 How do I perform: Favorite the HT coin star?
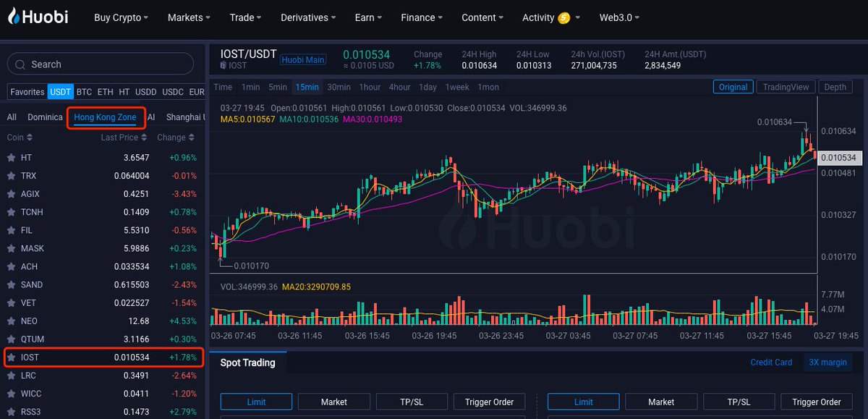pyautogui.click(x=10, y=157)
